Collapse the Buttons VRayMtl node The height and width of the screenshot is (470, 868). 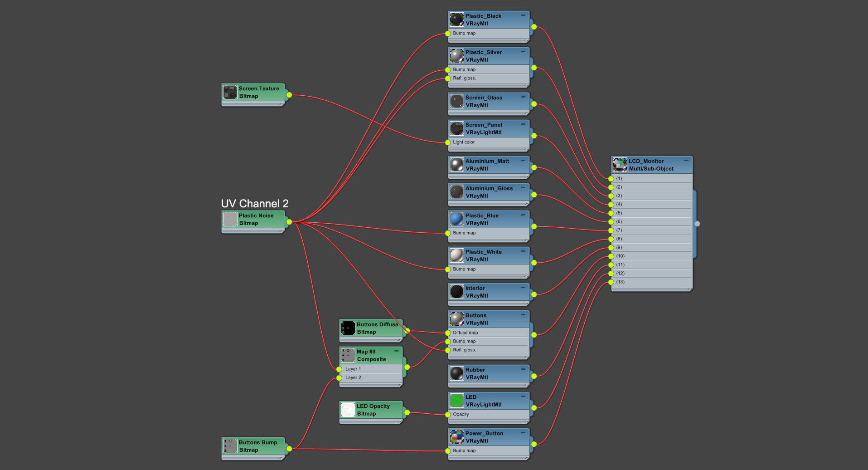pyautogui.click(x=523, y=315)
